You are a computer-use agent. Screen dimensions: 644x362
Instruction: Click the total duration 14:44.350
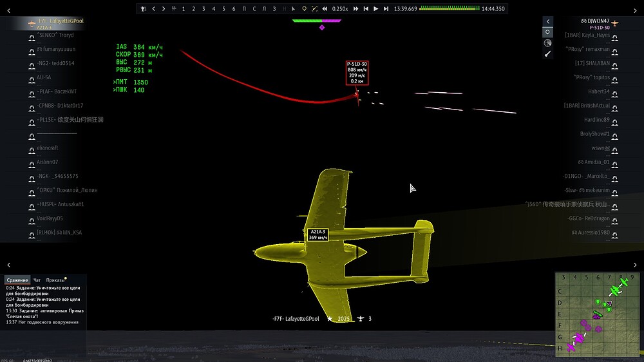pyautogui.click(x=493, y=8)
